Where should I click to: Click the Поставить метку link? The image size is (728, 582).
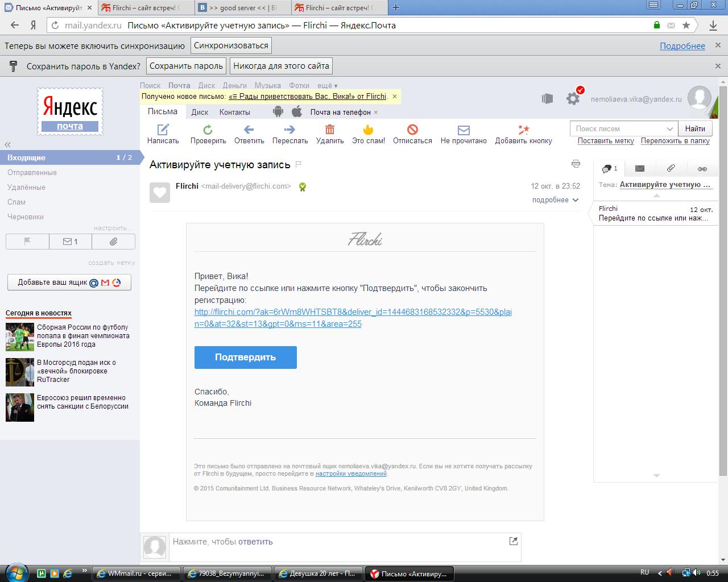pos(606,140)
